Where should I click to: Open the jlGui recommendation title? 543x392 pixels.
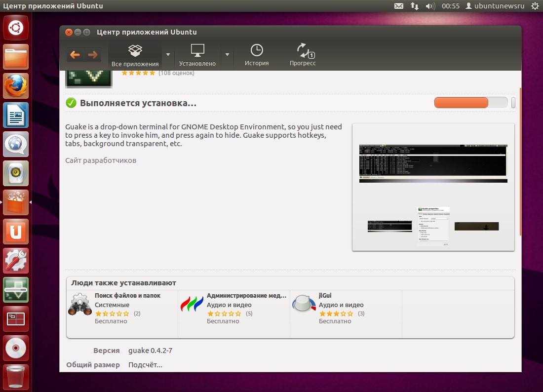click(325, 295)
